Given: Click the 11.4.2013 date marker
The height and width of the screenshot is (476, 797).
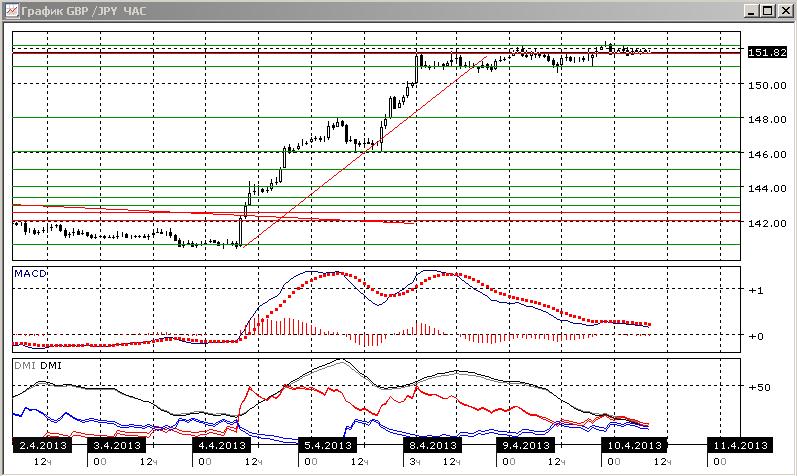Looking at the screenshot, I should pos(740,445).
